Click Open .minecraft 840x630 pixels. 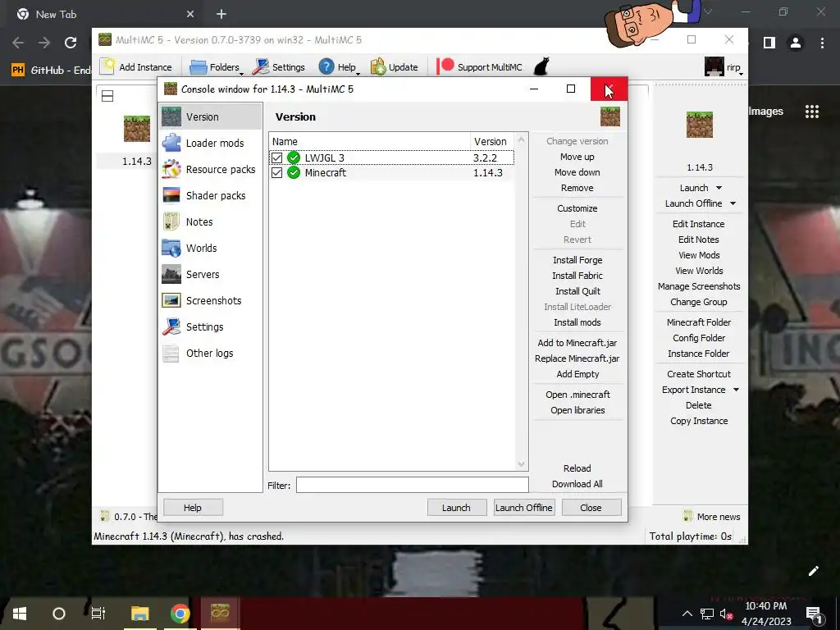coord(577,395)
